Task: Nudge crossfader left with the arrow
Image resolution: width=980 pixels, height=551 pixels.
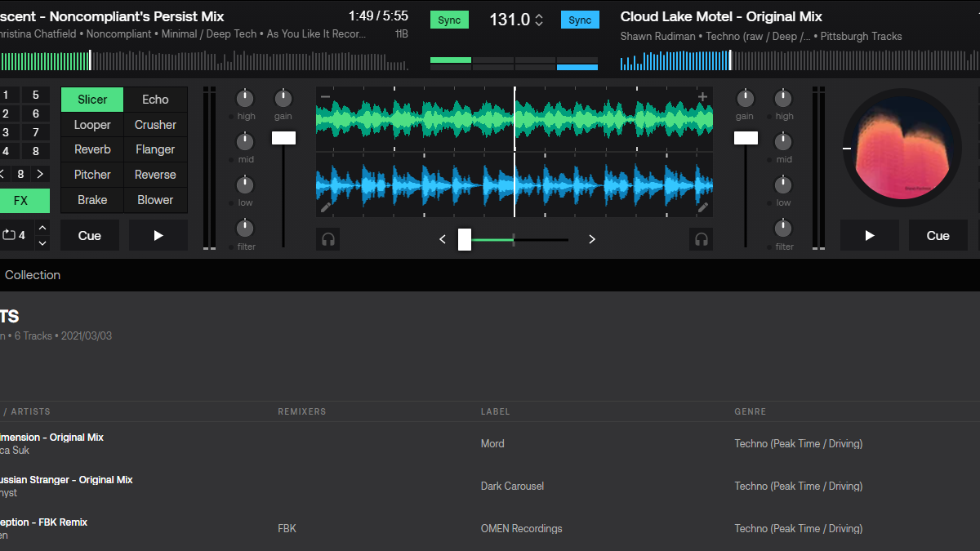Action: coord(443,239)
